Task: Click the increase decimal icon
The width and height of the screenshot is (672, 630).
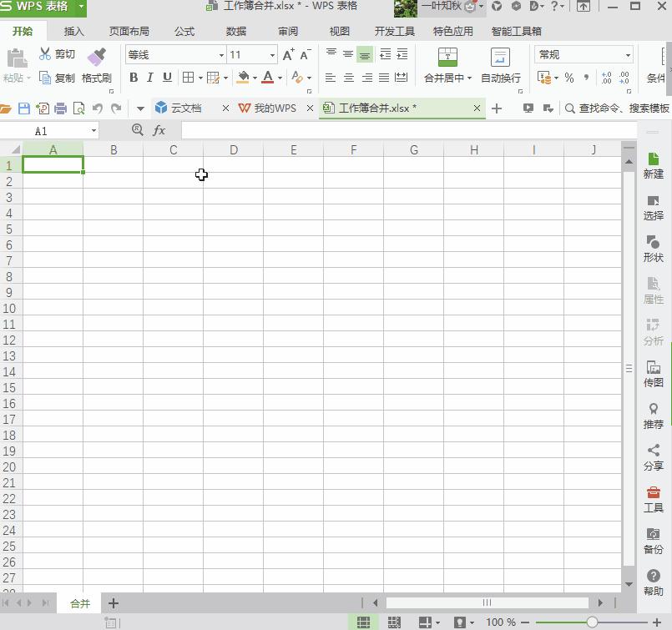Action: [x=608, y=78]
